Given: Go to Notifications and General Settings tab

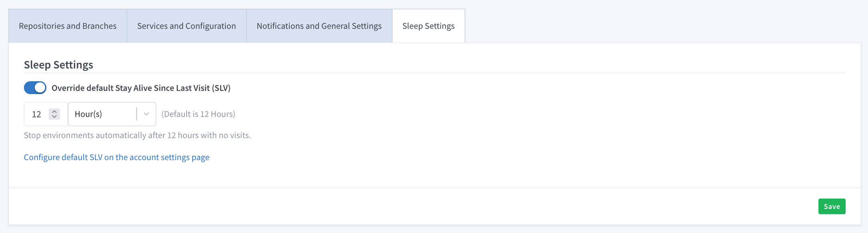Looking at the screenshot, I should tap(319, 26).
